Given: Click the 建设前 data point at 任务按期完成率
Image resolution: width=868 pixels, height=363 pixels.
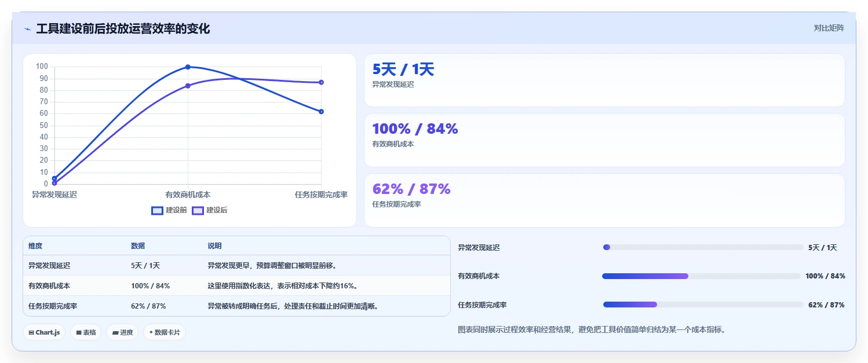Looking at the screenshot, I should pos(321,111).
